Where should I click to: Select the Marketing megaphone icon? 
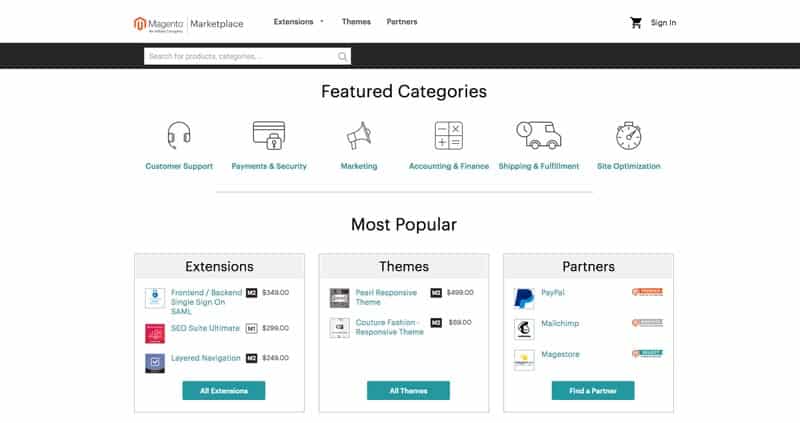(x=359, y=135)
